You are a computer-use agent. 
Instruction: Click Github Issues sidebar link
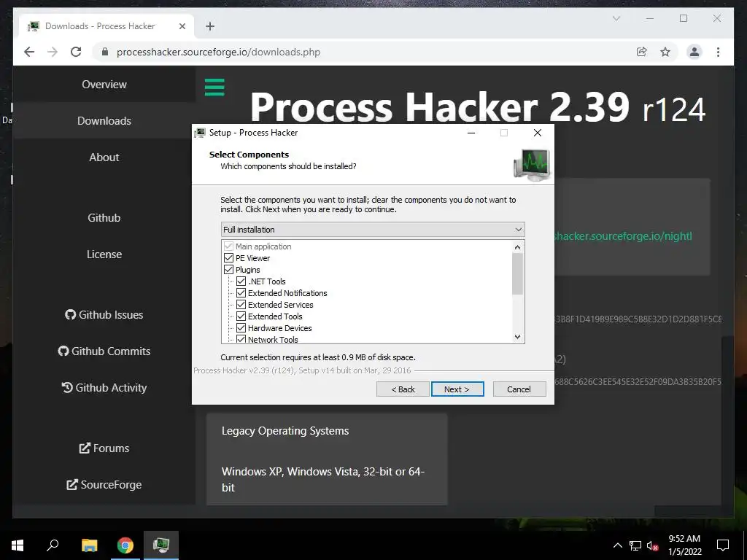coord(104,315)
